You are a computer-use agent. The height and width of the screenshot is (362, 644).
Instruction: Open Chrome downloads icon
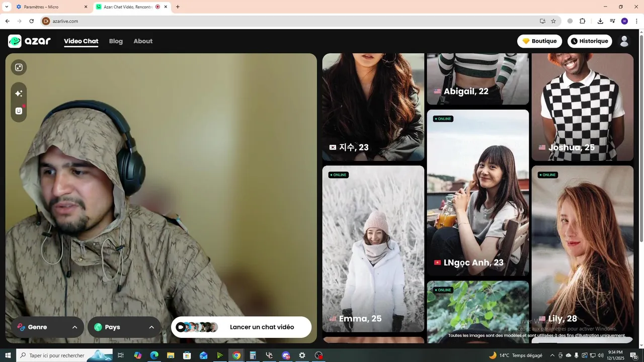pos(600,21)
